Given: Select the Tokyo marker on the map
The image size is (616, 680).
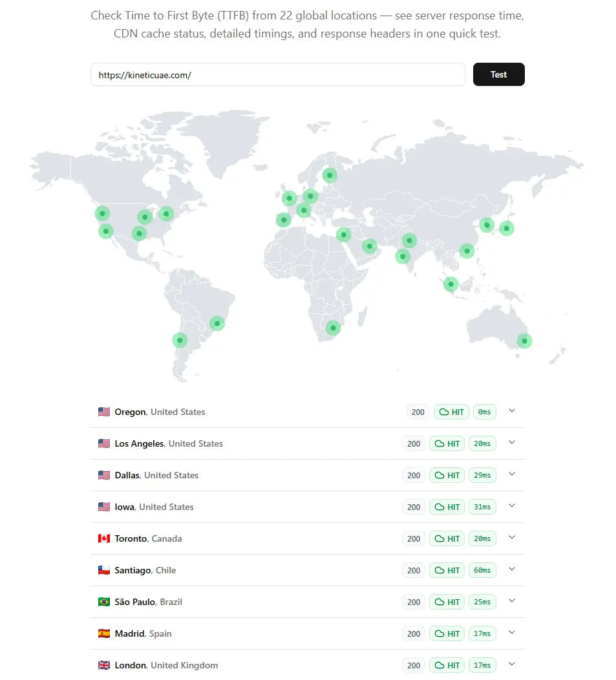Looking at the screenshot, I should pos(506,228).
